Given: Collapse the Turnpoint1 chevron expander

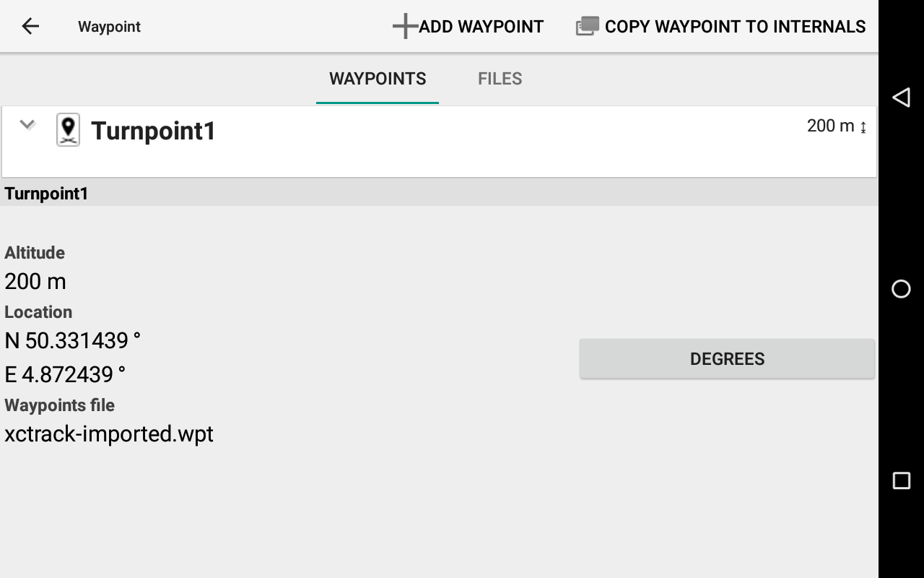Looking at the screenshot, I should point(27,124).
